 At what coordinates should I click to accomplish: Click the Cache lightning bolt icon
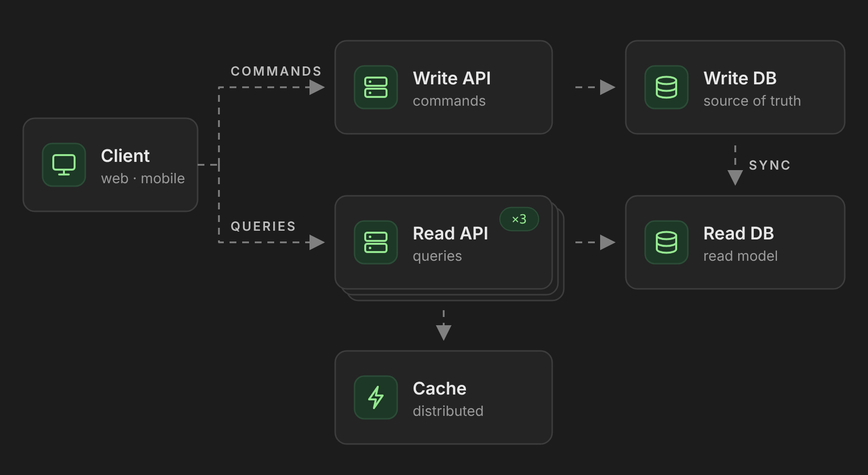click(x=376, y=397)
